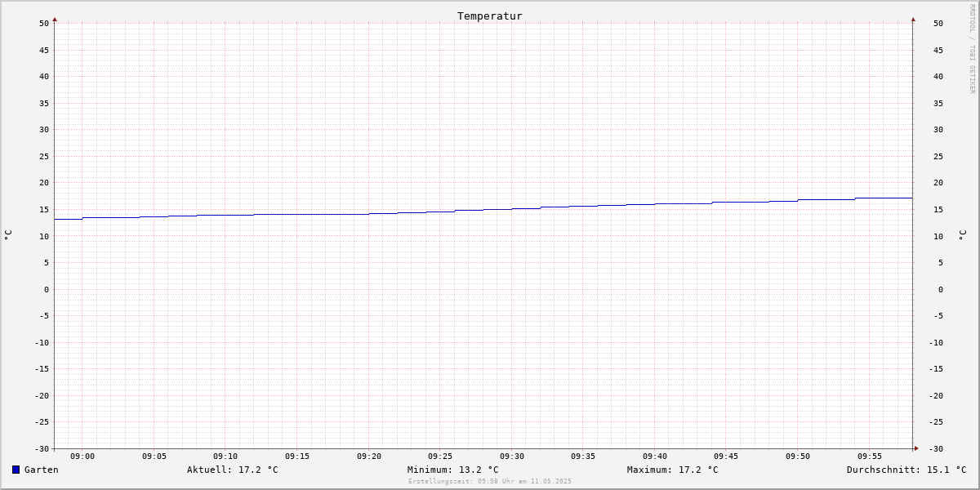Select the 09:10 time axis label
Viewport: 980px width, 490px height.
pyautogui.click(x=225, y=457)
